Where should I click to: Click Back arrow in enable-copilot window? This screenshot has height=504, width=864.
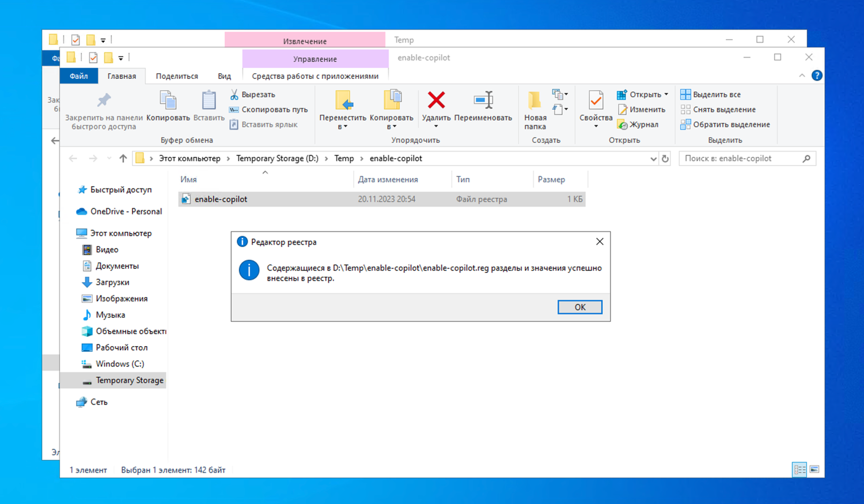click(x=73, y=158)
